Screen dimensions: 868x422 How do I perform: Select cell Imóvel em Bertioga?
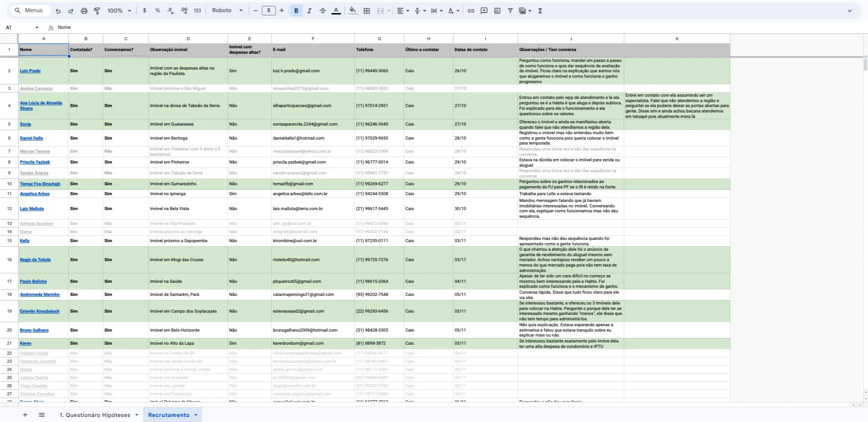(x=188, y=138)
